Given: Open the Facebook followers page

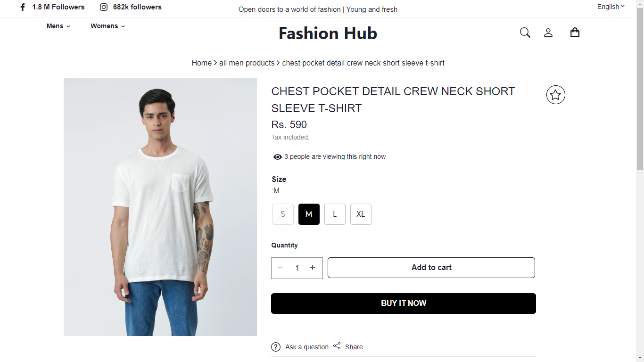Looking at the screenshot, I should click(x=52, y=7).
